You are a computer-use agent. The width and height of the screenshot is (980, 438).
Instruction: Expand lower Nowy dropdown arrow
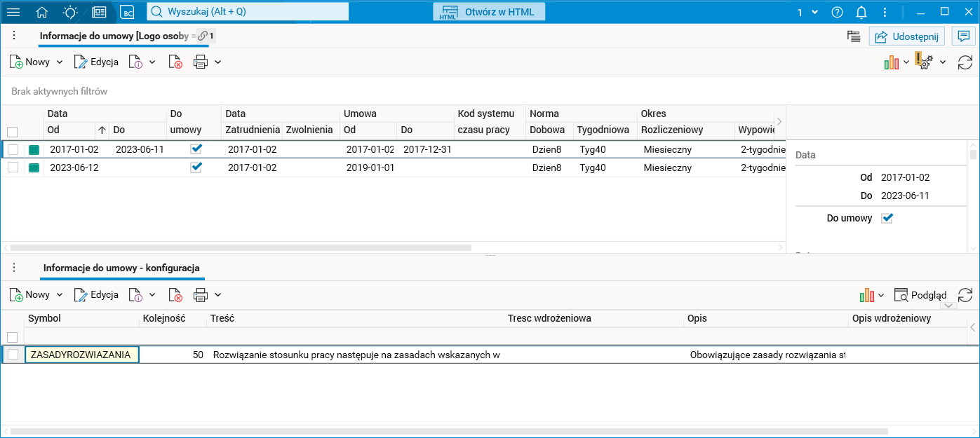60,295
